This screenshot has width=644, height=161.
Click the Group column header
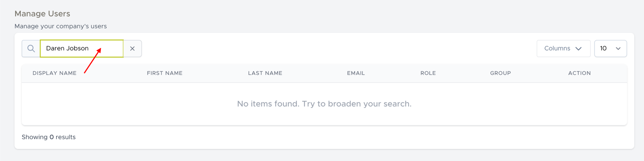500,73
